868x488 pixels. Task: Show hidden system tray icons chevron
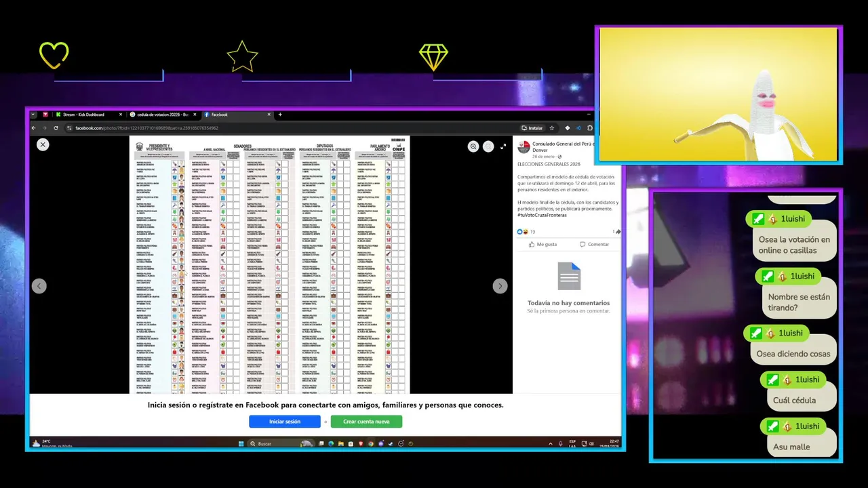[550, 444]
